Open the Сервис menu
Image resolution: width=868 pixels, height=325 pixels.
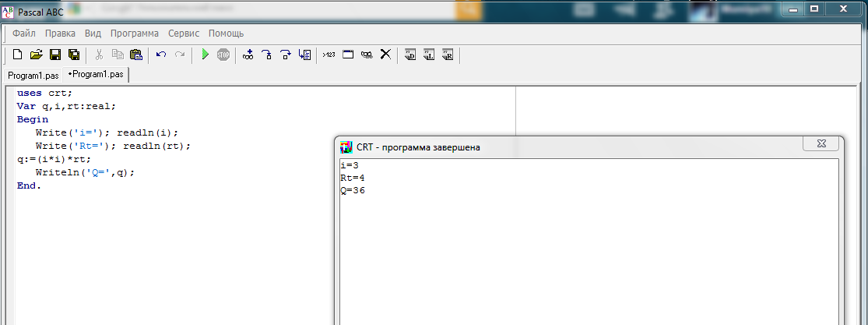pos(184,34)
